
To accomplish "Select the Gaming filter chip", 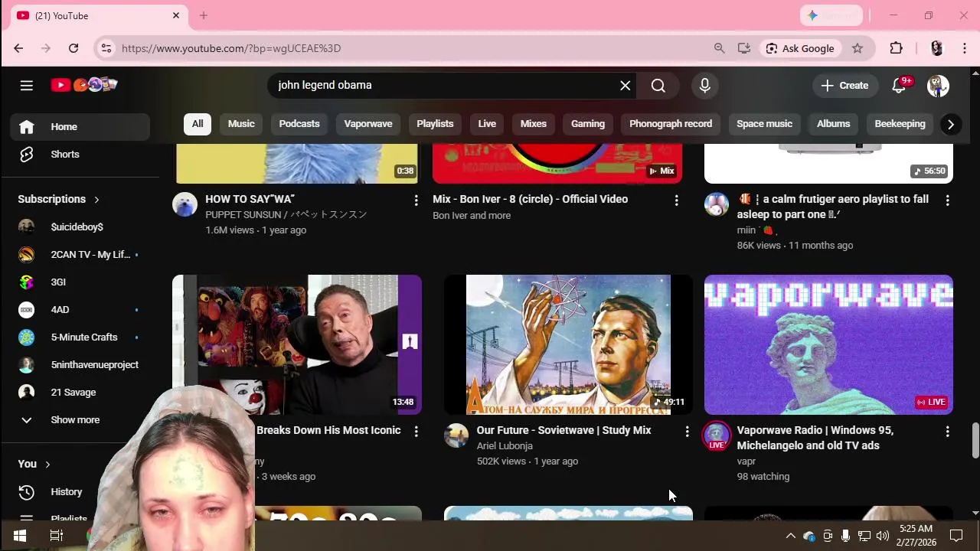I will pyautogui.click(x=588, y=124).
